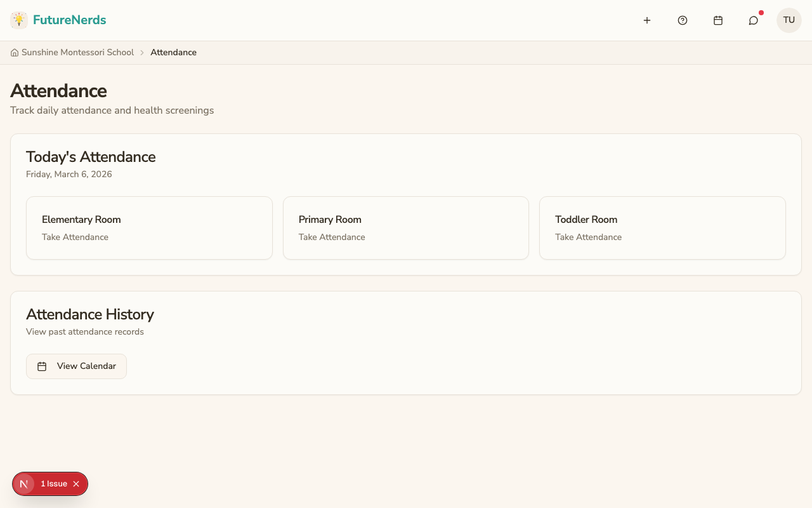Open Help via the question mark icon
This screenshot has width=812, height=508.
point(683,20)
